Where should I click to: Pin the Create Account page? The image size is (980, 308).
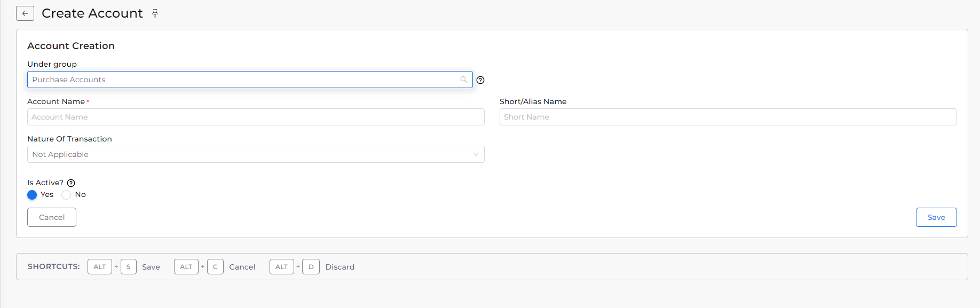pos(155,13)
